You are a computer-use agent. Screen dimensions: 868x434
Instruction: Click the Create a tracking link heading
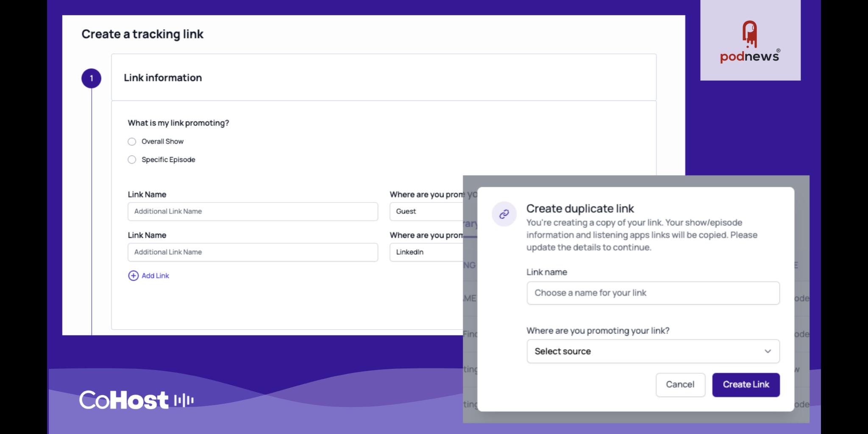[142, 34]
